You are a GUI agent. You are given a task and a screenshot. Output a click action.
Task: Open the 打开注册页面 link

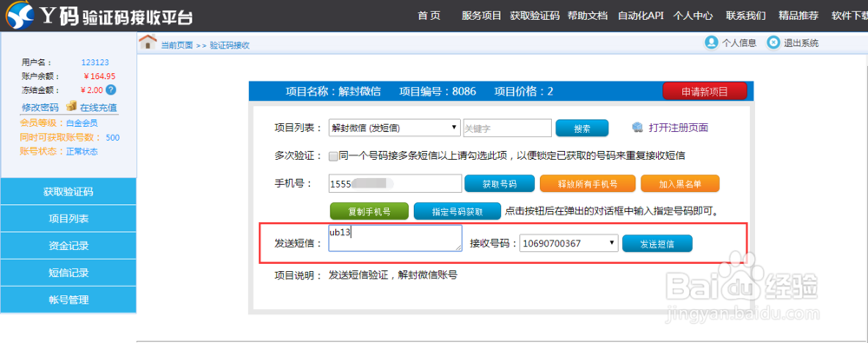pyautogui.click(x=678, y=128)
